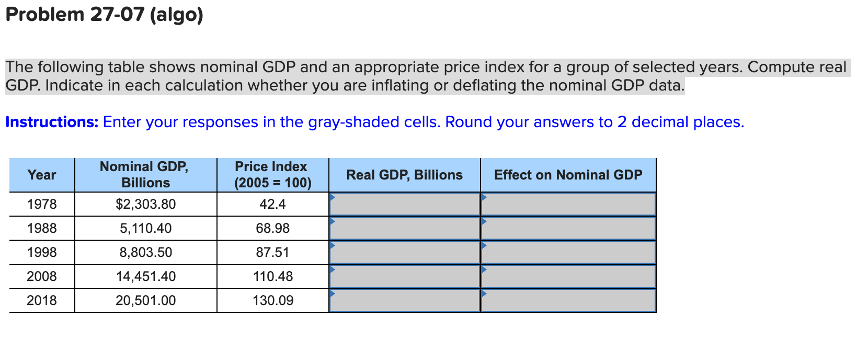Select the Real GDP input cell for 1978

click(x=405, y=204)
